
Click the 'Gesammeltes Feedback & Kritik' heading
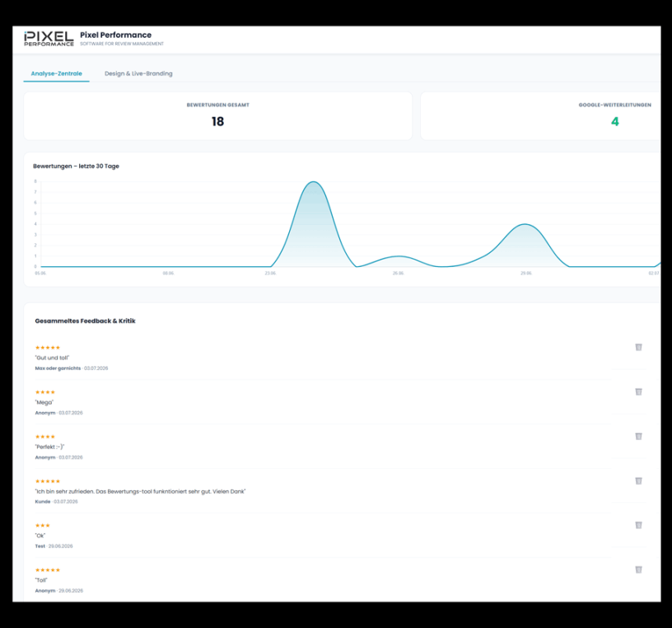click(85, 321)
